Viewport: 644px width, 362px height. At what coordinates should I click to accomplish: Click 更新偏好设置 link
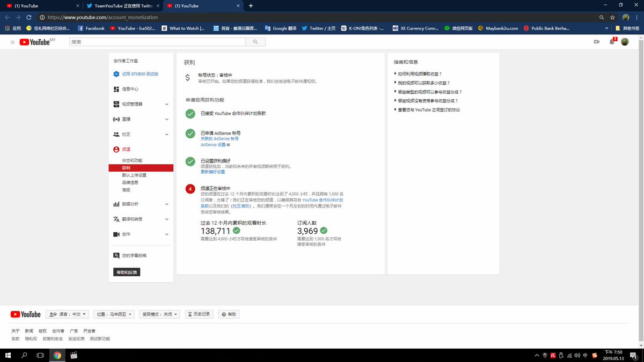click(x=213, y=172)
